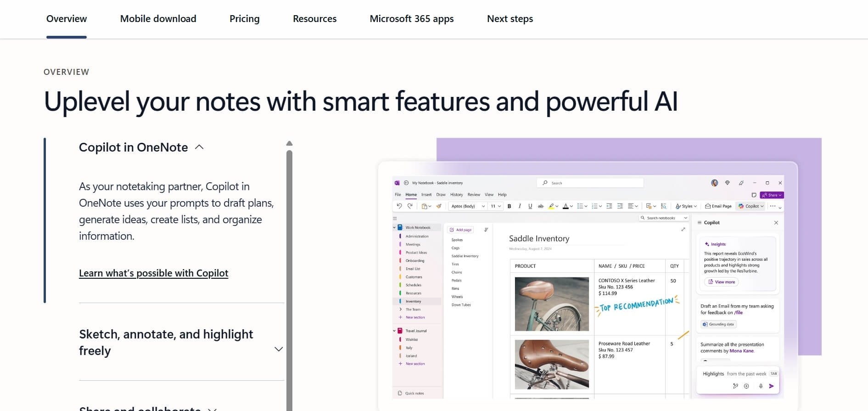Click the Decrease Indent icon
This screenshot has width=868, height=411.
(x=609, y=206)
